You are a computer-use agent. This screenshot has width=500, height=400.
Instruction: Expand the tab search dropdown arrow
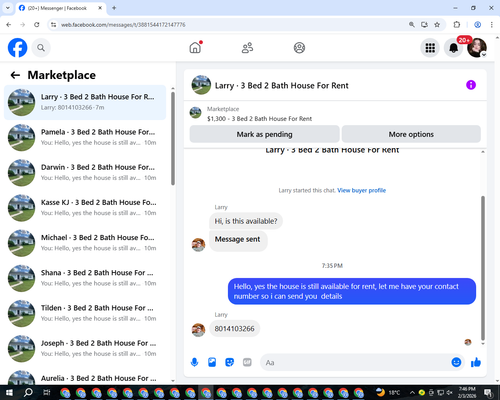pyautogui.click(x=8, y=8)
